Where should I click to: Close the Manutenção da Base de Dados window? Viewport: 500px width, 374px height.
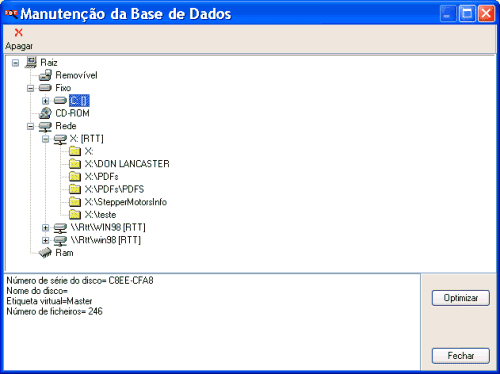point(486,14)
